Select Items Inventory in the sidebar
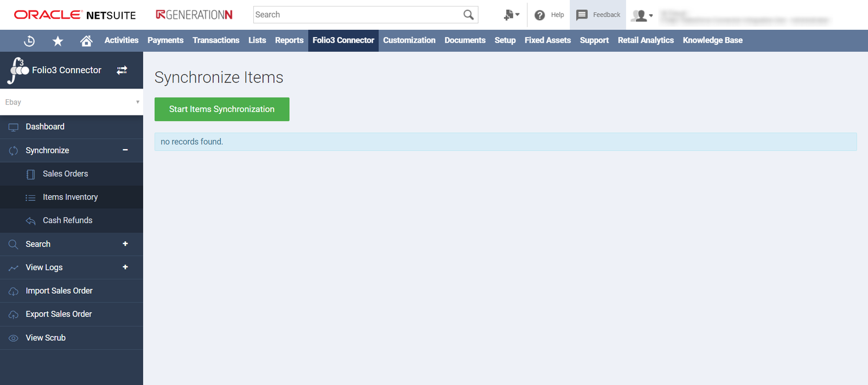 pyautogui.click(x=72, y=197)
